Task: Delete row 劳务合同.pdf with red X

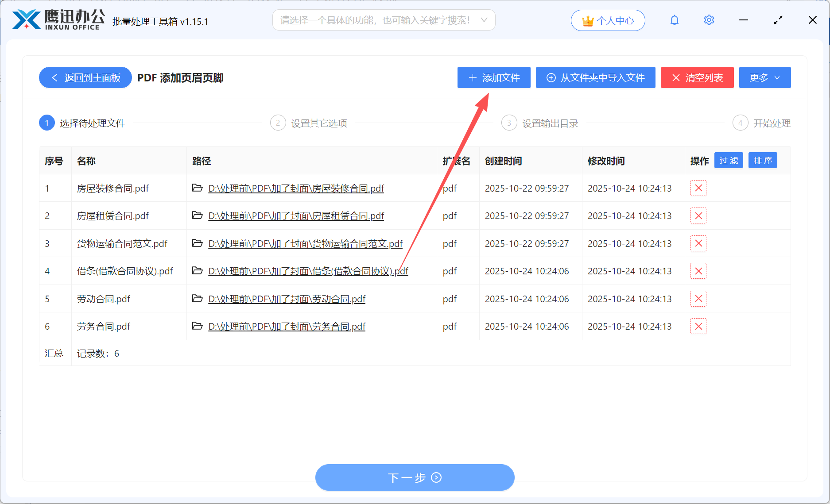Action: (x=698, y=326)
